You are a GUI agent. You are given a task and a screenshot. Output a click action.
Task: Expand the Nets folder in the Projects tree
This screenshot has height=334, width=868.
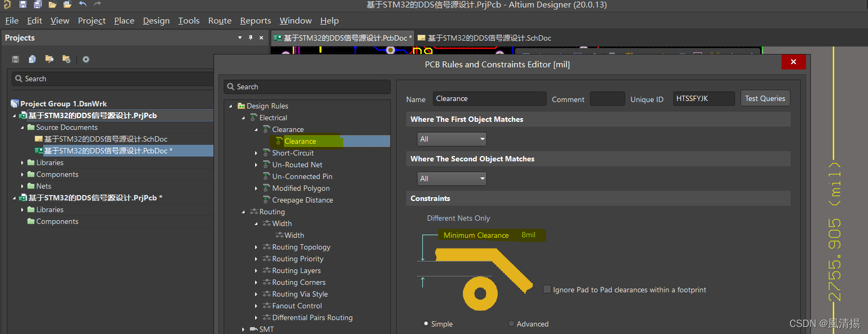point(22,186)
